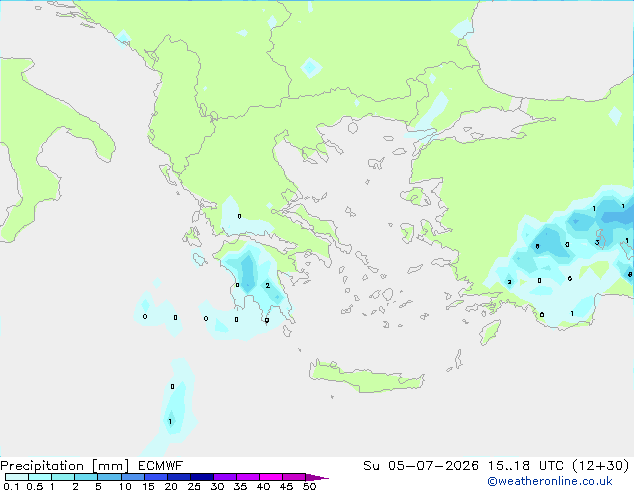Click the '45' legend scale label
Image resolution: width=634 pixels, height=490 pixels.
tap(286, 486)
